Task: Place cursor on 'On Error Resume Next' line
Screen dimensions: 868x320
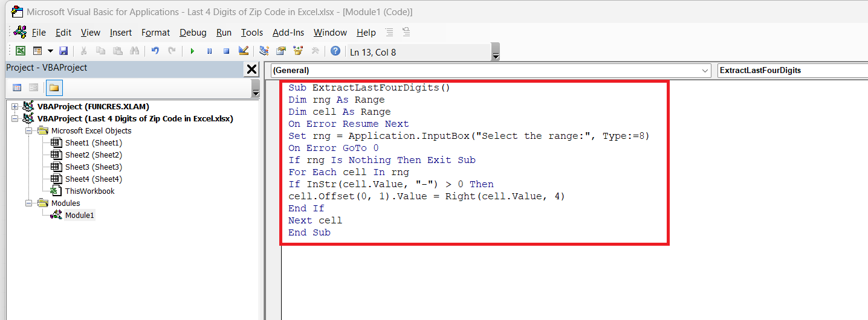Action: point(349,124)
